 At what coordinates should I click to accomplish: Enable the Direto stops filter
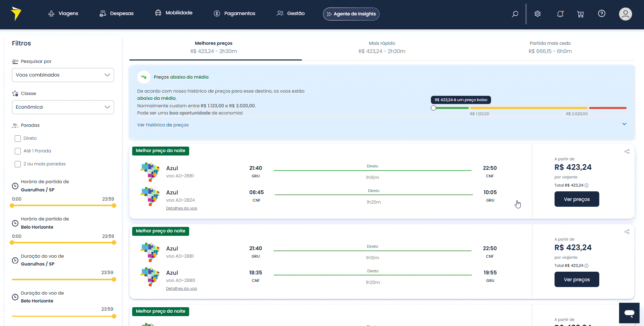18,138
